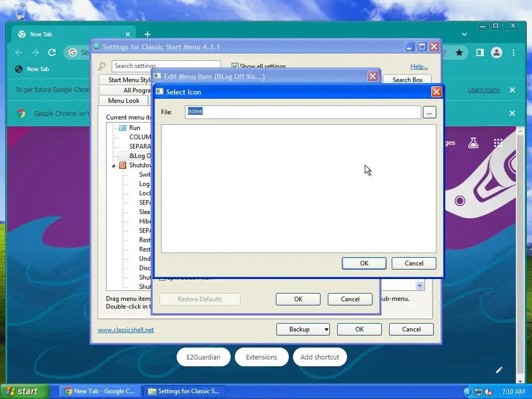The width and height of the screenshot is (532, 399).
Task: Open Chrome side panel icon
Action: [480, 52]
